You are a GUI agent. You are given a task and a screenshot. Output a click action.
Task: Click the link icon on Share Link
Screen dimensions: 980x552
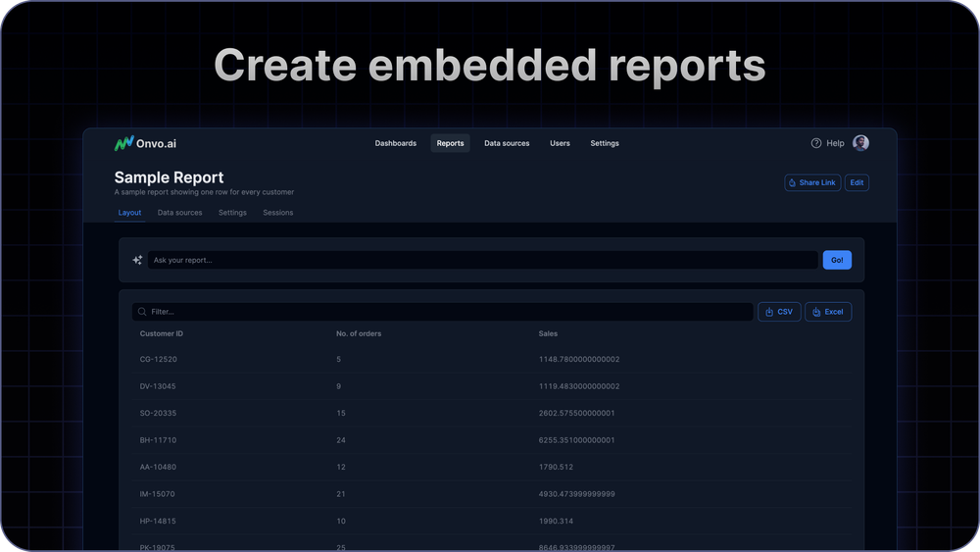pos(793,182)
